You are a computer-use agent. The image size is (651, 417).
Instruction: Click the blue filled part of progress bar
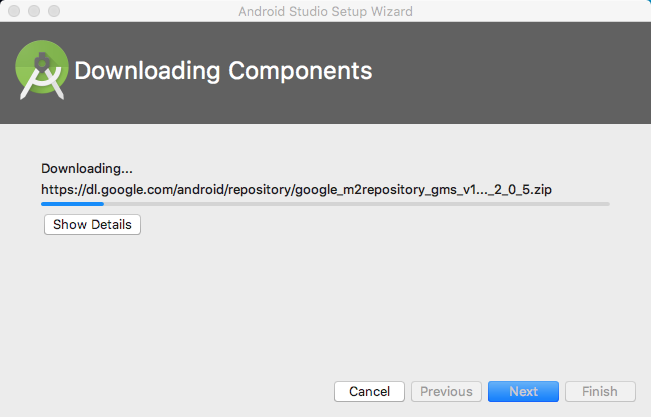[x=72, y=204]
